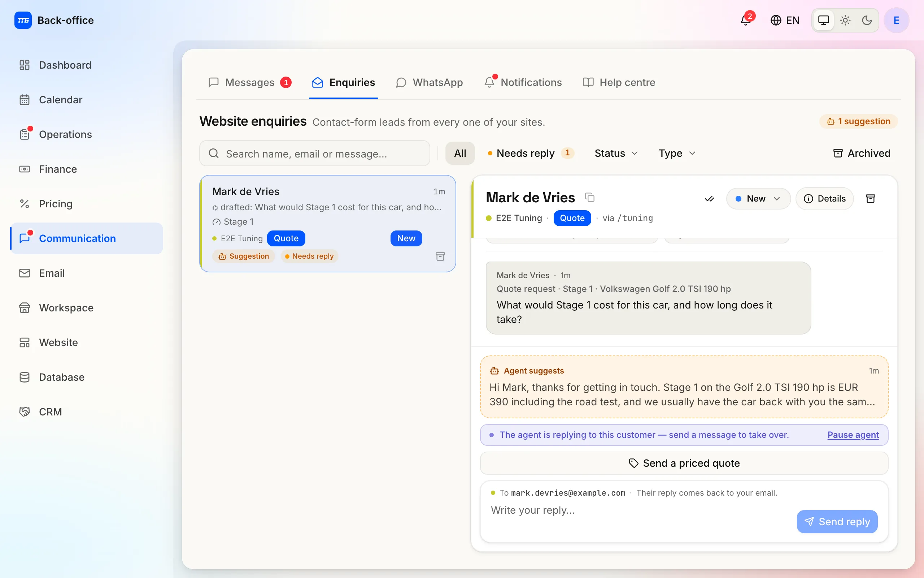This screenshot has width=924, height=578.
Task: Switch to the WhatsApp tab
Action: tap(429, 82)
